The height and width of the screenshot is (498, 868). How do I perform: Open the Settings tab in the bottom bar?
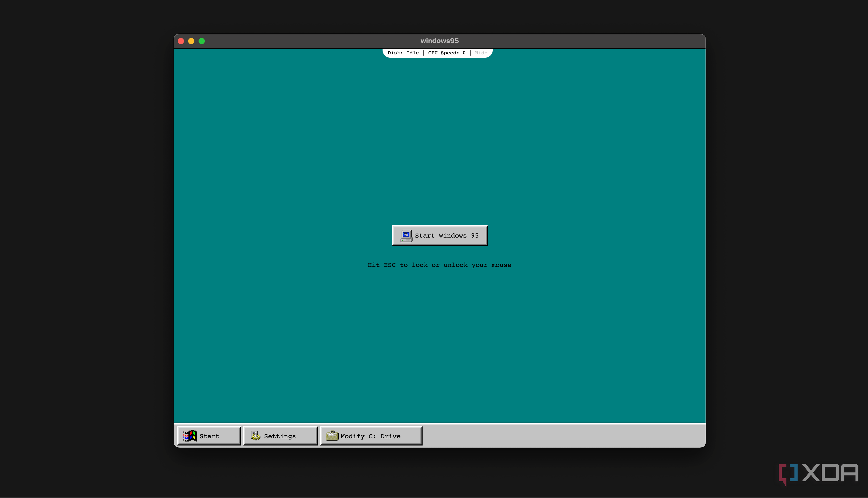coord(280,436)
